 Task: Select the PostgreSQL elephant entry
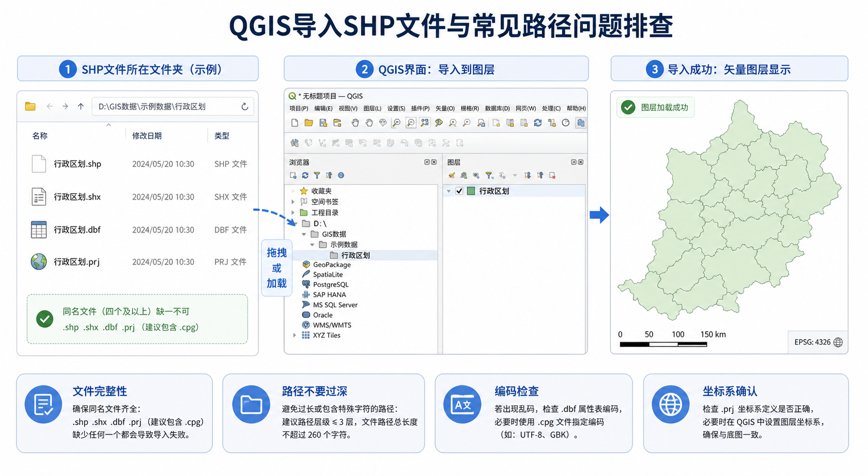pos(326,284)
